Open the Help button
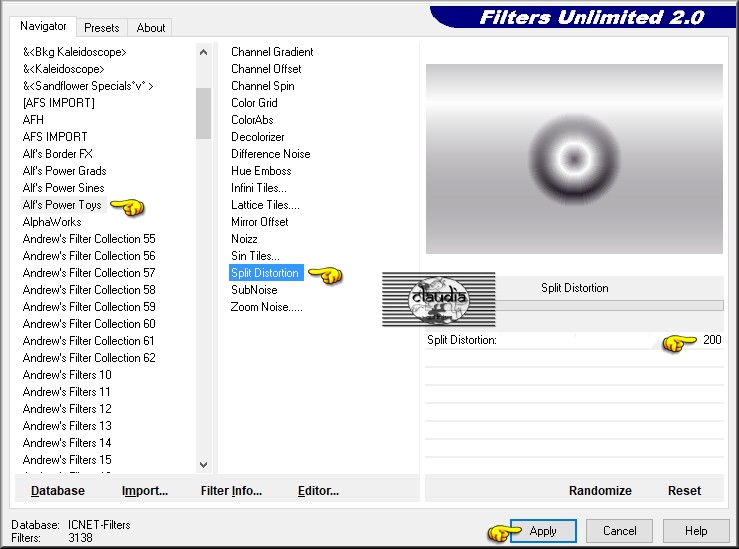The image size is (739, 549). point(696,531)
